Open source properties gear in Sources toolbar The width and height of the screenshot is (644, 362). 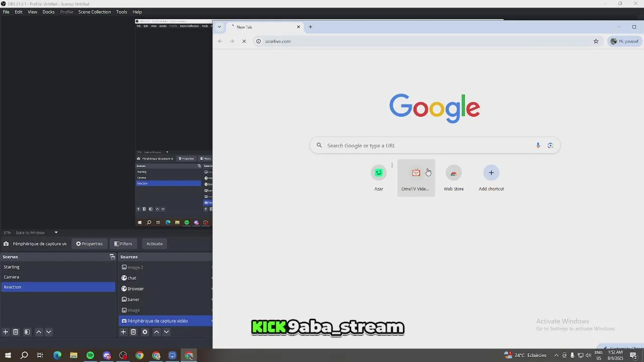[x=145, y=332]
